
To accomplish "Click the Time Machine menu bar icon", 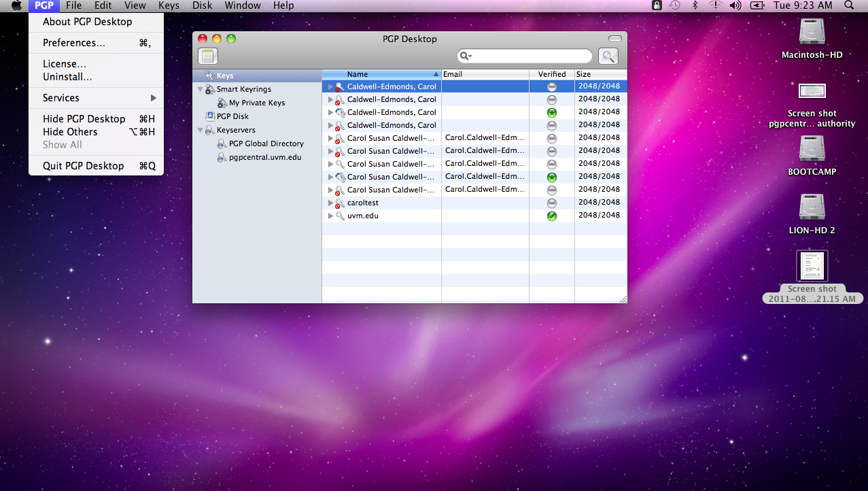I will tap(674, 5).
